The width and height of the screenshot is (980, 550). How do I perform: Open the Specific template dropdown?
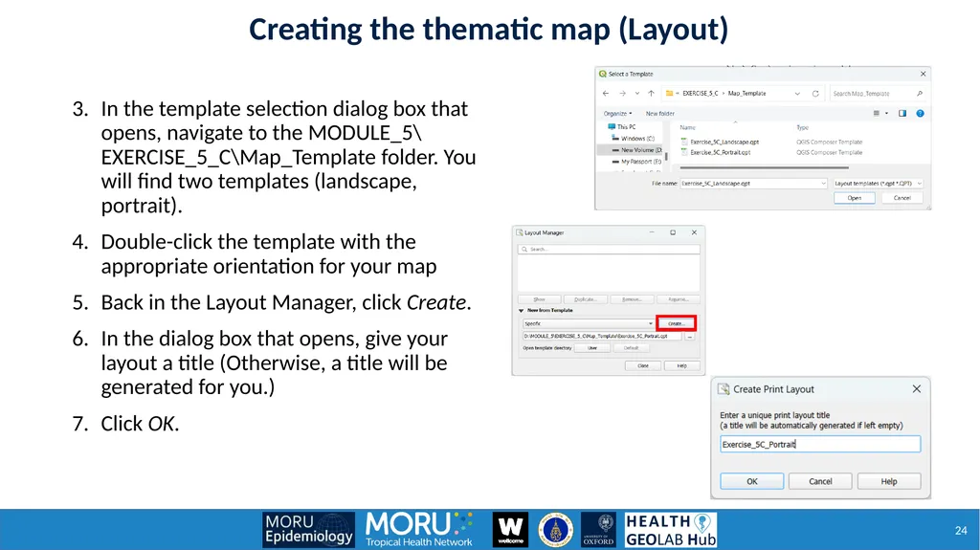[589, 323]
